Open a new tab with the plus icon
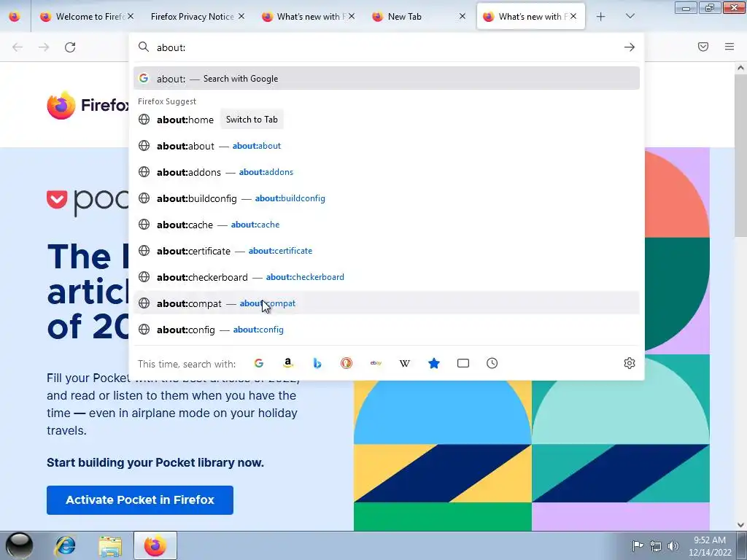The height and width of the screenshot is (560, 747). pyautogui.click(x=601, y=17)
